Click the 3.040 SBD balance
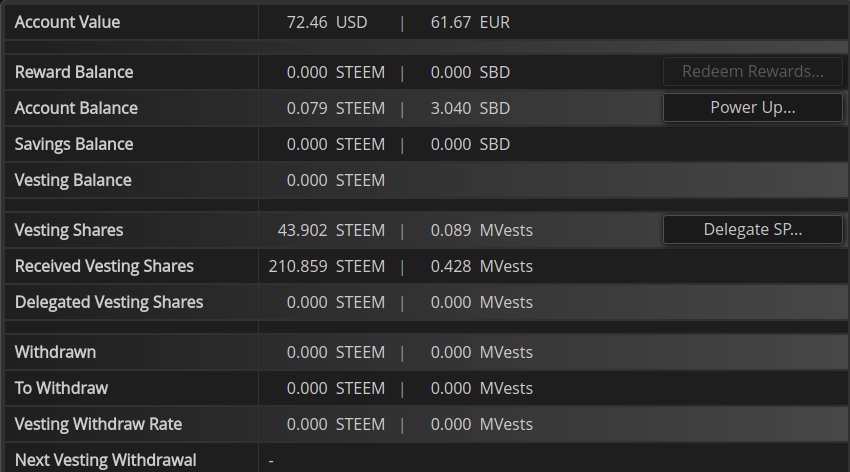The width and height of the screenshot is (850, 472). pyautogui.click(x=470, y=108)
